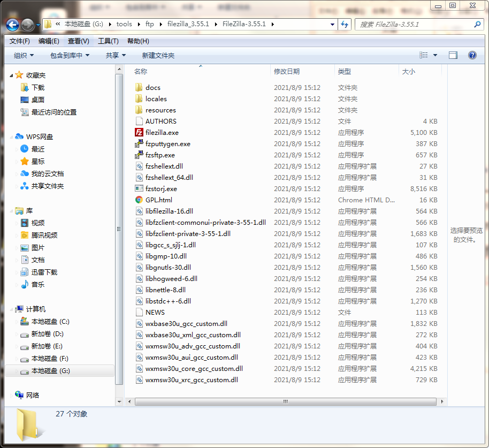Open the Help question mark icon
Viewport: 489px width, 448px height.
[472, 55]
